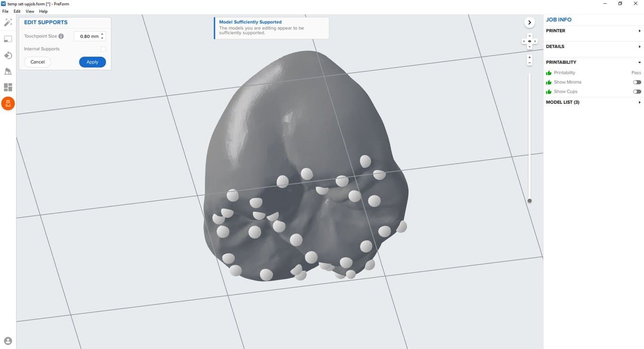Click the orange Start Print button
The width and height of the screenshot is (644, 349).
pyautogui.click(x=8, y=103)
